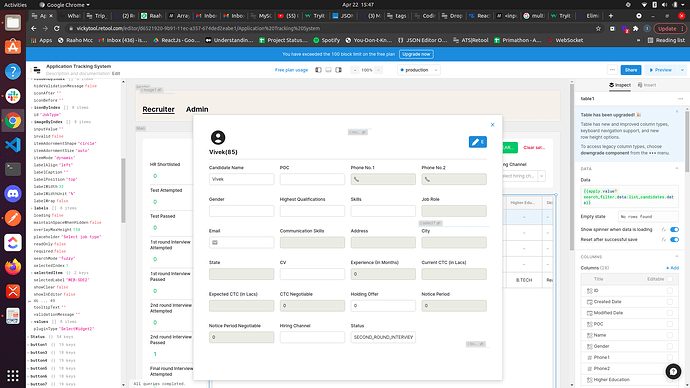This screenshot has width=690, height=388.
Task: Collapse the DATA section
Action: click(x=677, y=168)
